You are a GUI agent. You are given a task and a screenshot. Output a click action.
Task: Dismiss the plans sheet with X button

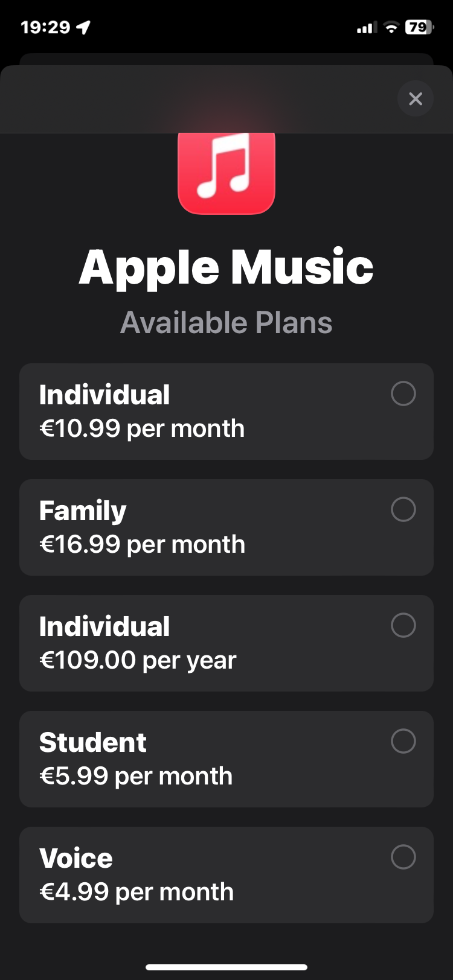point(416,98)
